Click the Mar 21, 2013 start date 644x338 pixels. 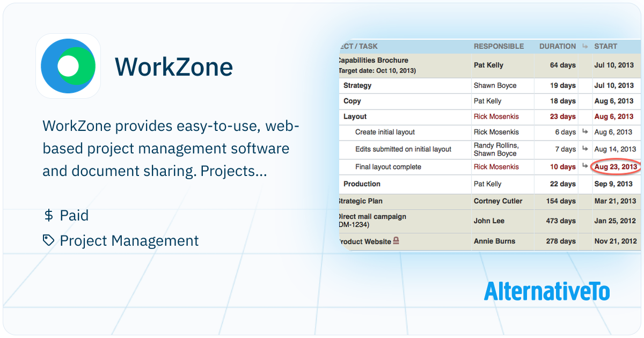615,201
